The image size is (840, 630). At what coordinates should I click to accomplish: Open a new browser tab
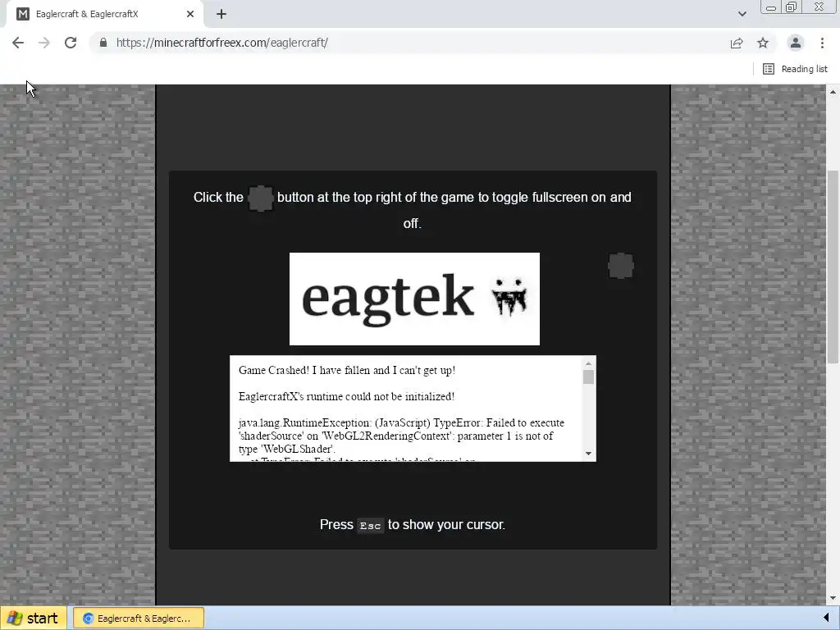pyautogui.click(x=221, y=14)
